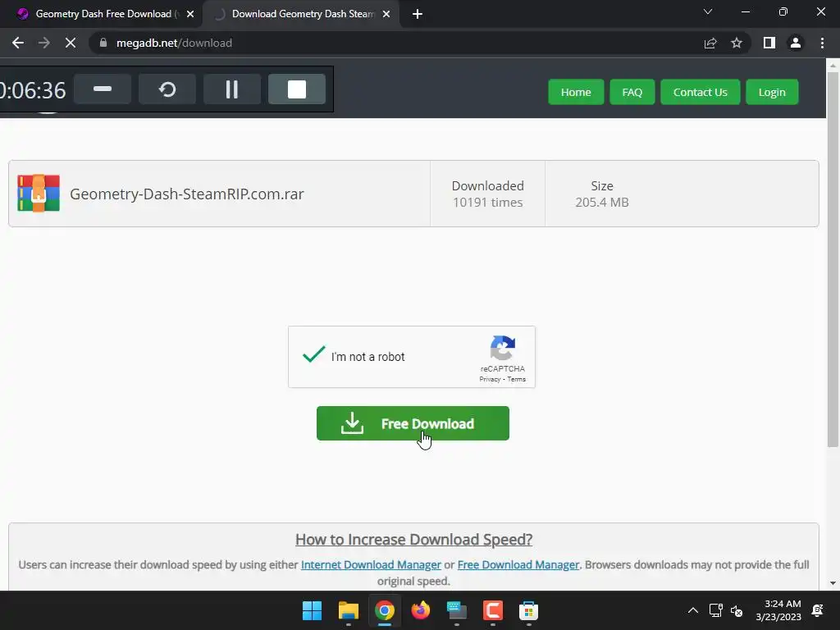840x630 pixels.
Task: Go back to previous page
Action: [18, 43]
